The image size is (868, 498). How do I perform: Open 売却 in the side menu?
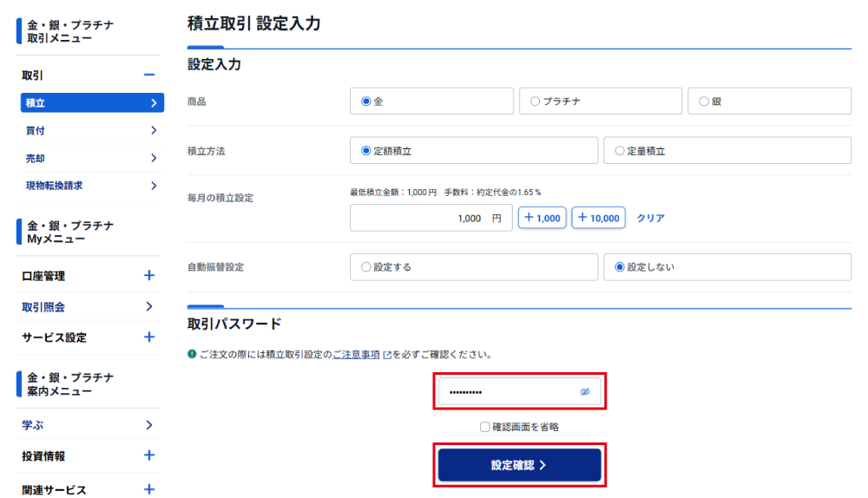coord(91,158)
